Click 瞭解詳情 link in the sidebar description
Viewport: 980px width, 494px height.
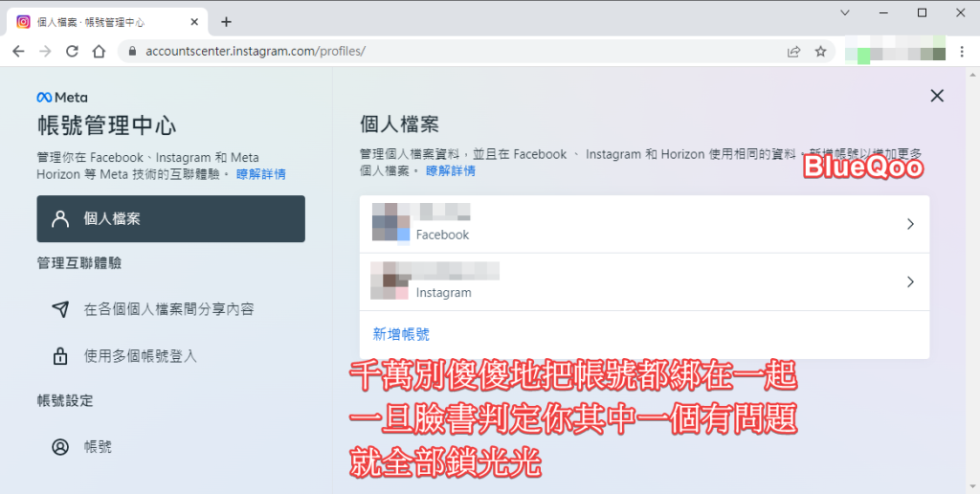click(x=260, y=174)
